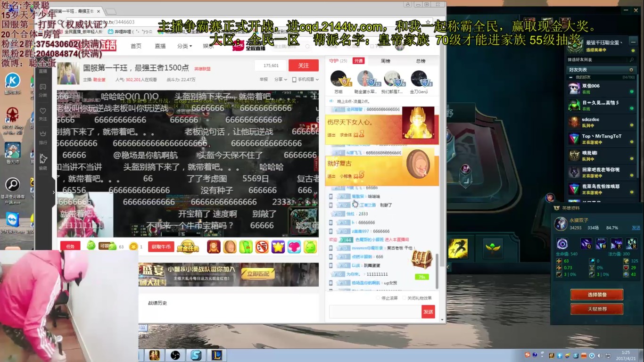Go to the 首页 home tab
The width and height of the screenshot is (644, 362).
pyautogui.click(x=136, y=46)
